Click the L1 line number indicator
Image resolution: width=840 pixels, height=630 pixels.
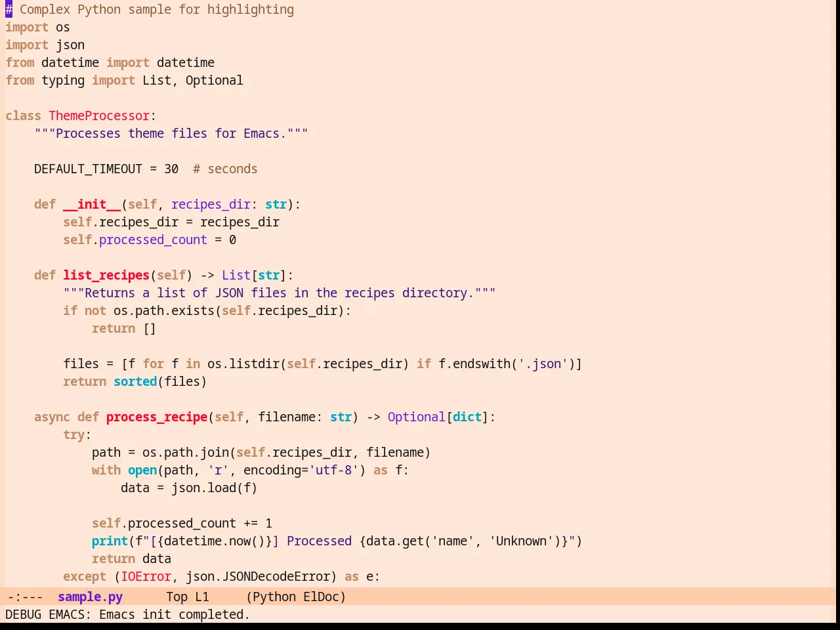202,597
